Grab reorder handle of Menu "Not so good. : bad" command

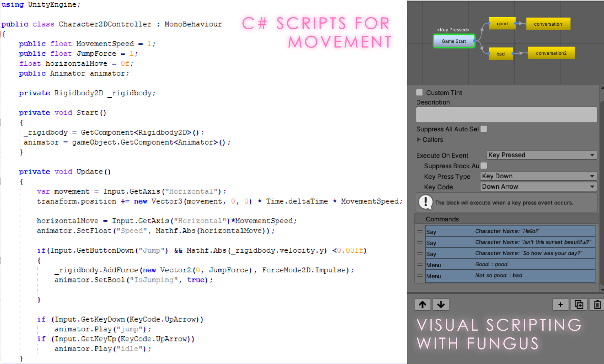coord(420,276)
